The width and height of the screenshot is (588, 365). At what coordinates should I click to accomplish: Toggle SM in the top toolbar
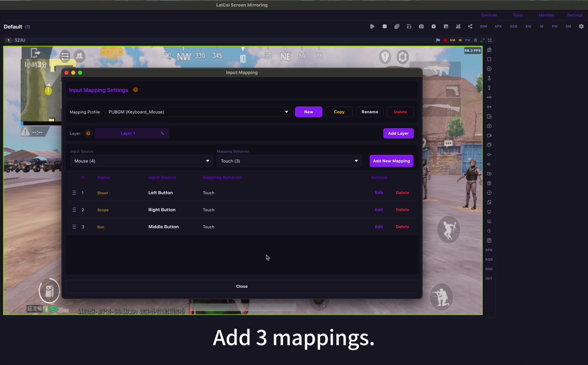(568, 26)
